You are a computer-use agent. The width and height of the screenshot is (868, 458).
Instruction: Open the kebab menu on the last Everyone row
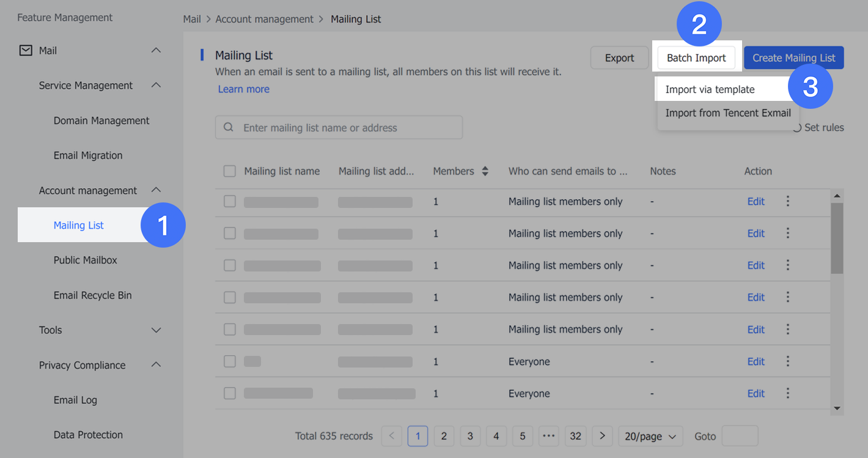coord(788,393)
